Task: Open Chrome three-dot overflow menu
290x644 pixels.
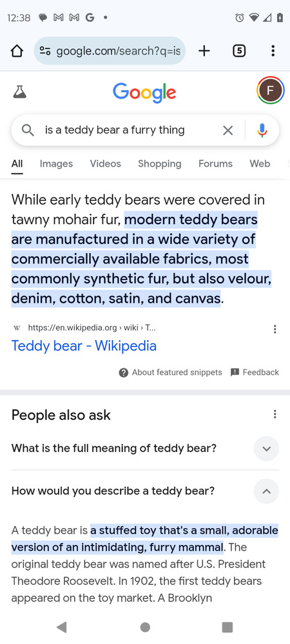Action: [273, 51]
